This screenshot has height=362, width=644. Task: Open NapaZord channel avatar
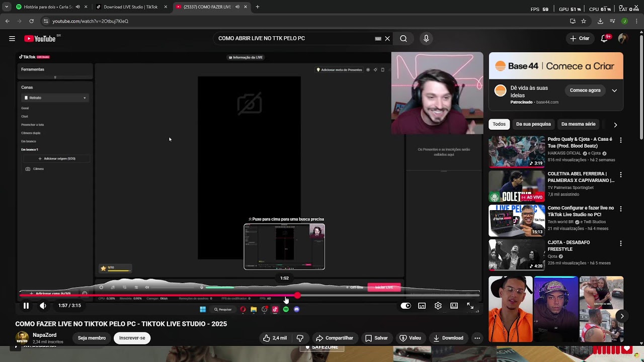click(x=22, y=338)
